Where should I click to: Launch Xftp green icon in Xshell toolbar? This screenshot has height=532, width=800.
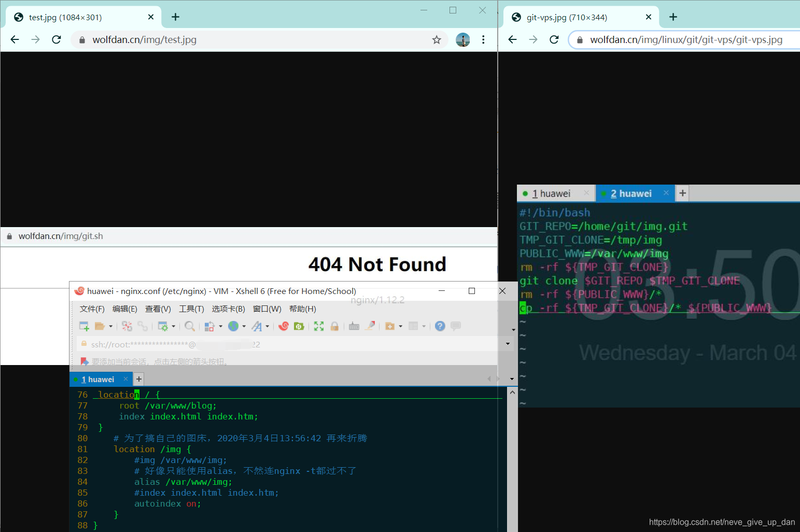(299, 326)
